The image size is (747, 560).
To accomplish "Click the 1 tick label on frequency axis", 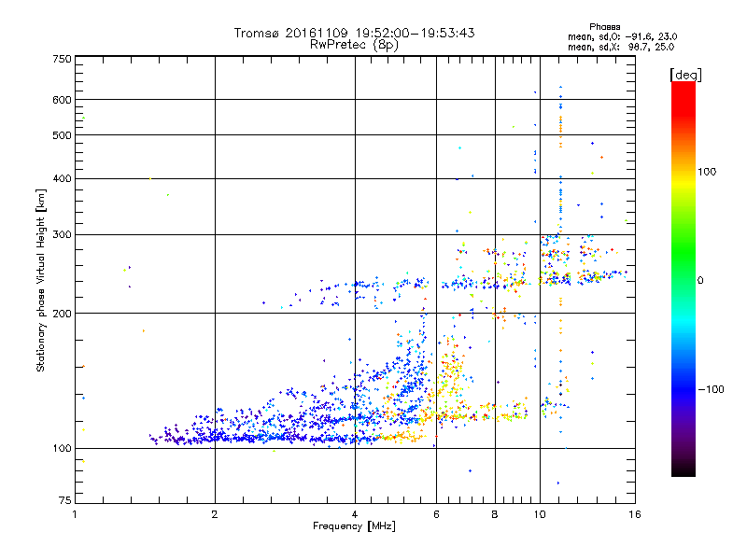I will tap(75, 514).
